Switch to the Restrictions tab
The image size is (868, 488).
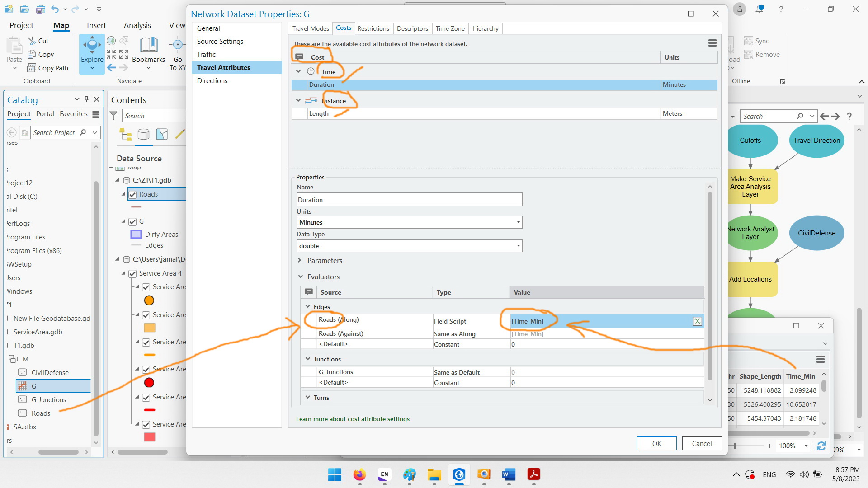[373, 28]
